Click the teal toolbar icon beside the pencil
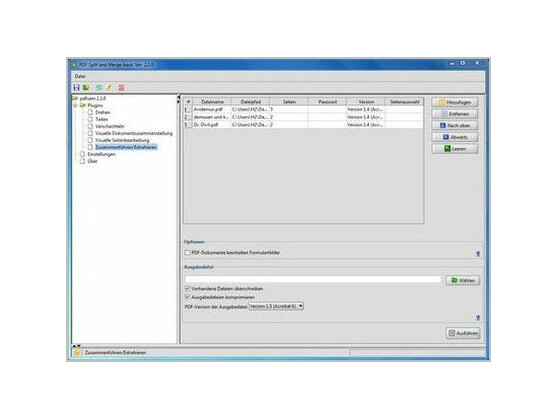Screen dimensions: 557x418 point(99,87)
